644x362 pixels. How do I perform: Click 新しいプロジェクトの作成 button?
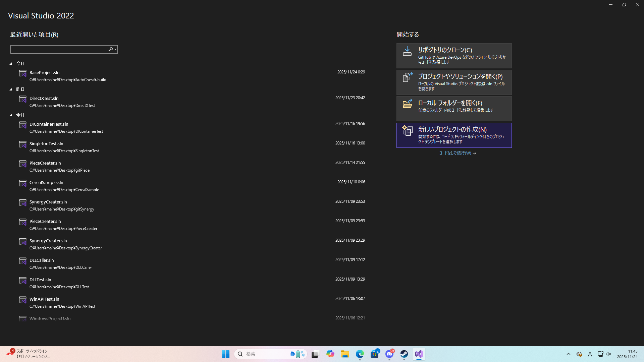[x=454, y=135]
